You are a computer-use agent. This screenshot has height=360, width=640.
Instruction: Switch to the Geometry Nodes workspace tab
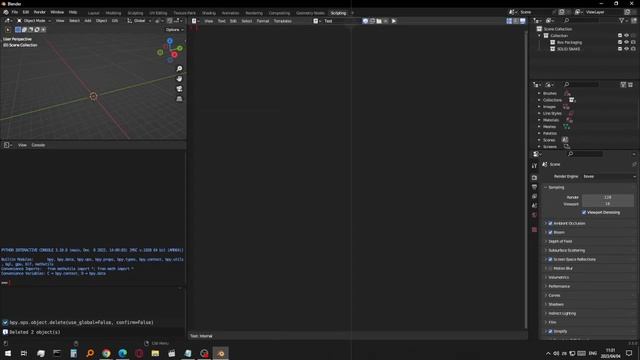pos(310,13)
